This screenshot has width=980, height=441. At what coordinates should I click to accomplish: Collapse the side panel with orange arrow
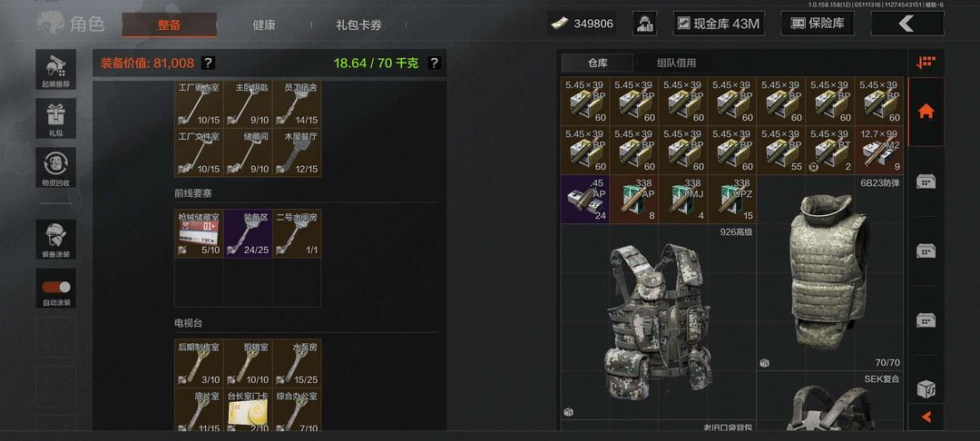point(926,416)
